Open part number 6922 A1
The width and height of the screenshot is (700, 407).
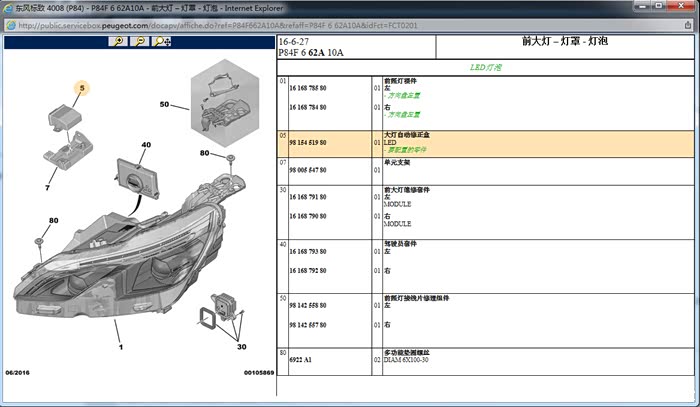(x=300, y=359)
